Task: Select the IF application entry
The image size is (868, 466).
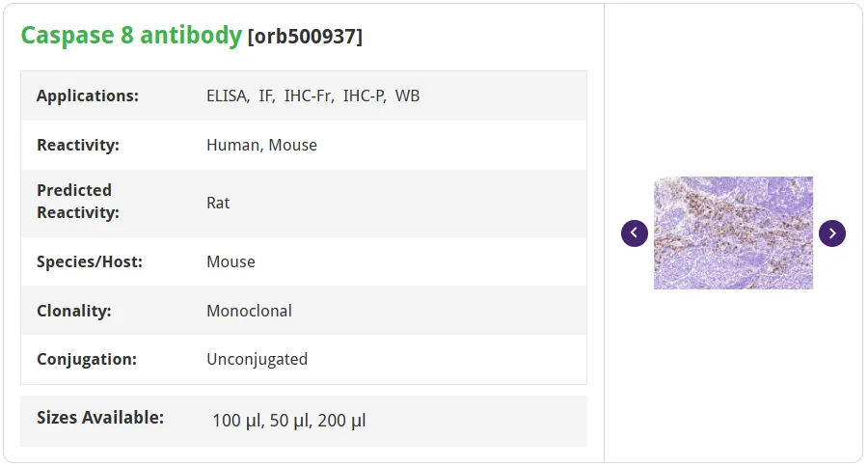Action: click(x=267, y=96)
